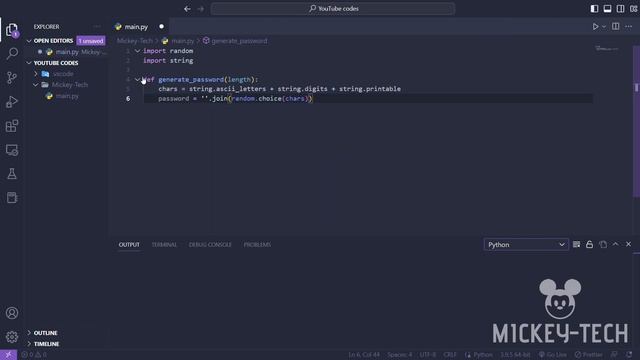Clear the output panel
The width and height of the screenshot is (640, 360).
576,244
